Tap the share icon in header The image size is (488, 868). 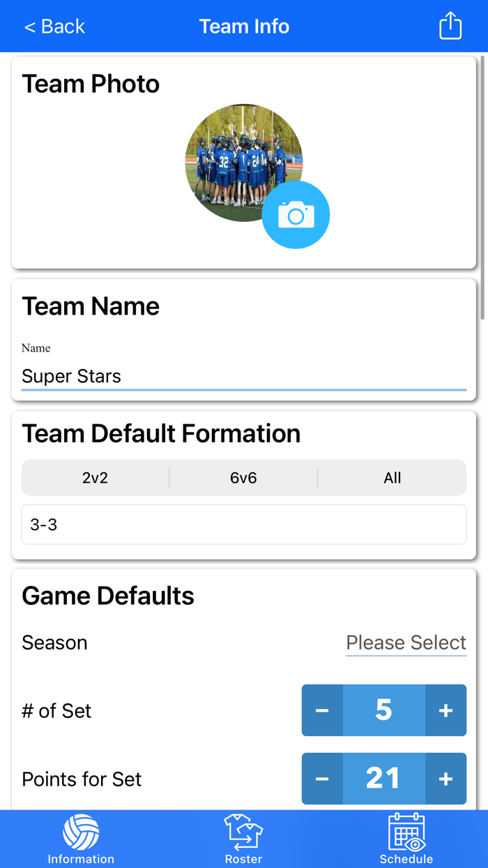pos(450,27)
